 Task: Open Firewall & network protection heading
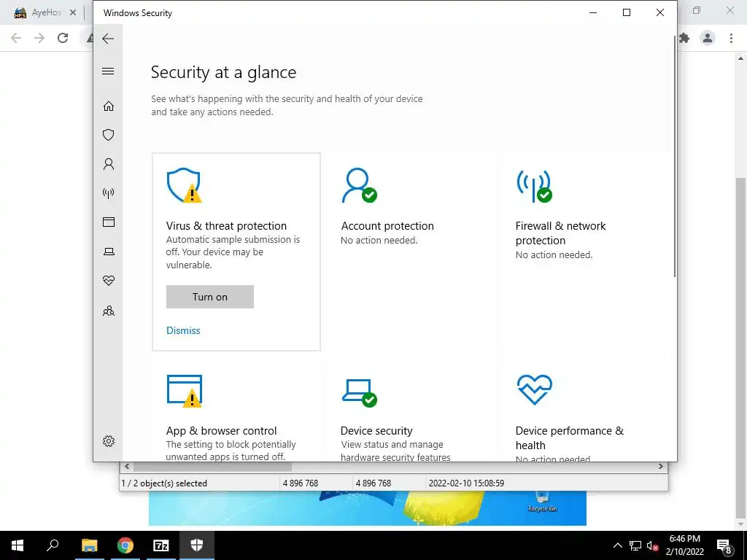[561, 233]
